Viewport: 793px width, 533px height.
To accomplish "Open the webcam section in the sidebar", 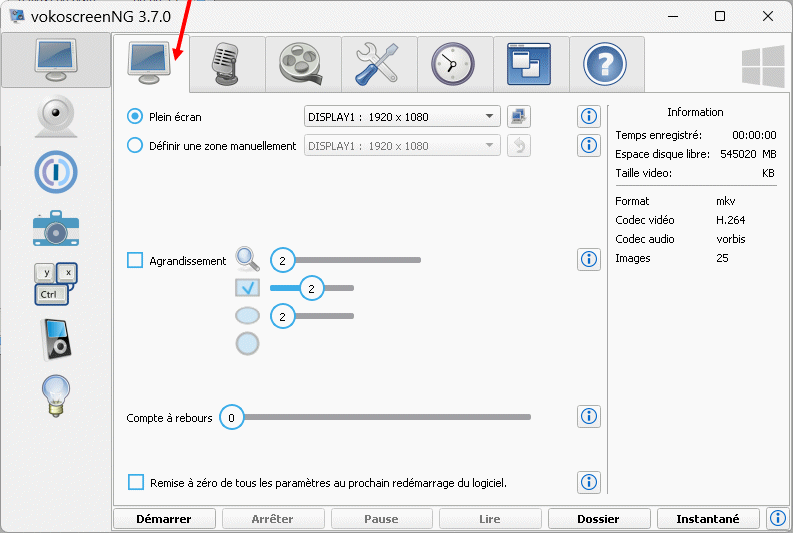I will coord(56,116).
